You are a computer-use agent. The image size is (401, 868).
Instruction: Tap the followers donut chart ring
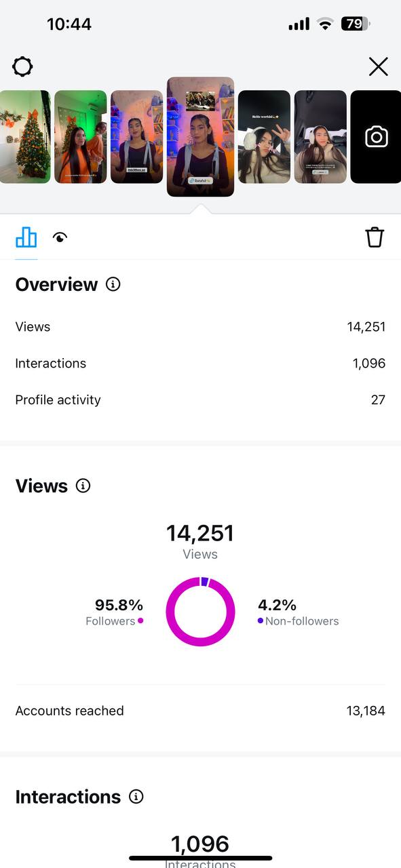coord(200,611)
